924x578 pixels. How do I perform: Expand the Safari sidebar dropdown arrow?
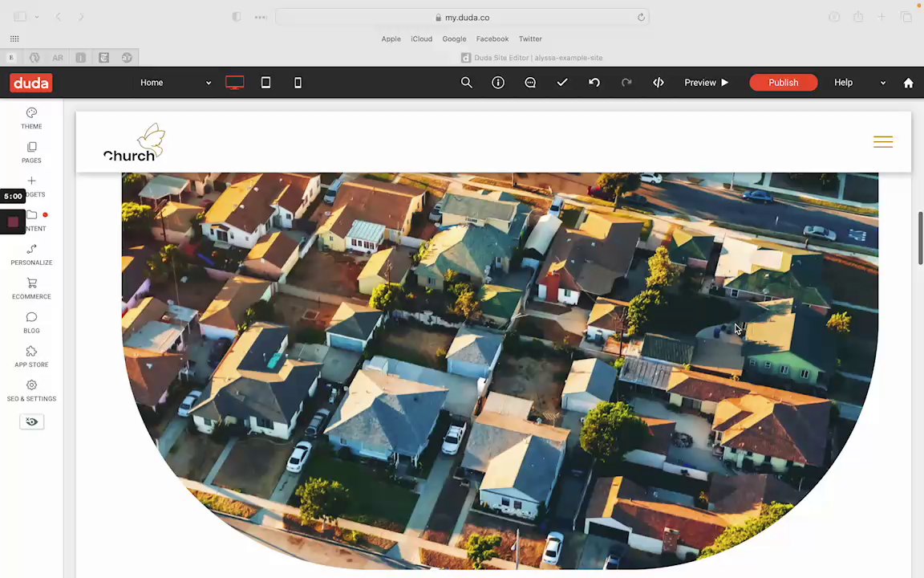(x=37, y=17)
